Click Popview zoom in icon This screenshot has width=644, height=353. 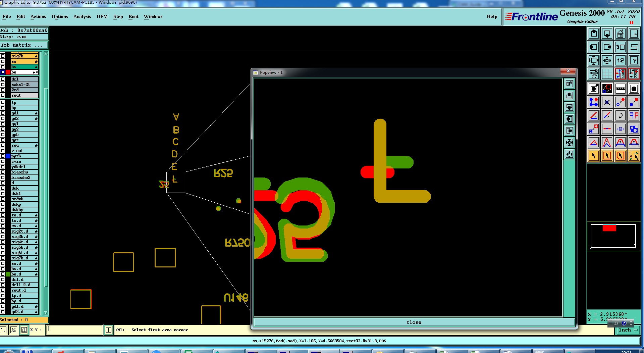570,143
